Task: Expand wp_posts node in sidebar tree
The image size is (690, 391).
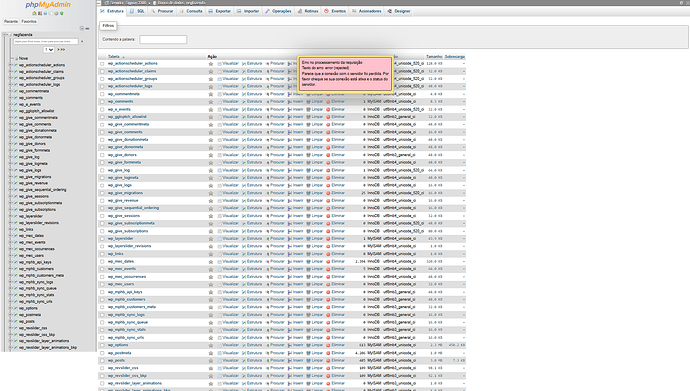Action: coord(11,322)
